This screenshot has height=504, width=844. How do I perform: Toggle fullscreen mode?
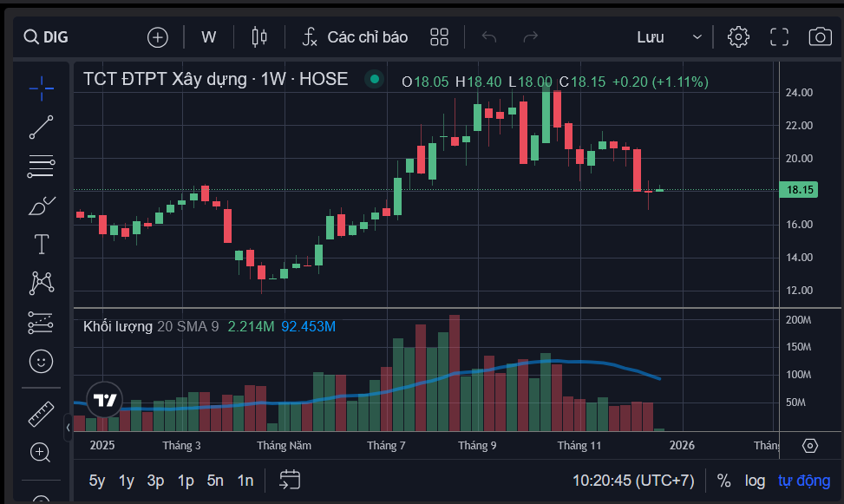(x=779, y=36)
